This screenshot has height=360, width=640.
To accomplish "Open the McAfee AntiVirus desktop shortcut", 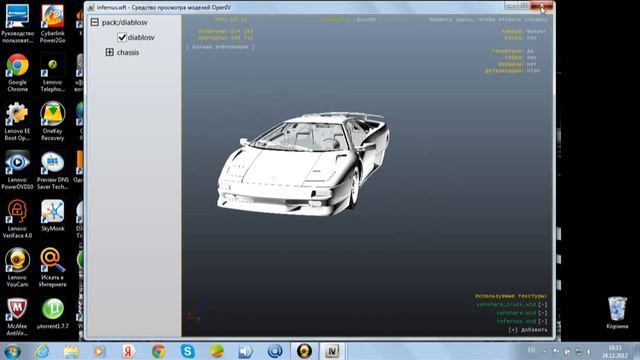I will 18,317.
